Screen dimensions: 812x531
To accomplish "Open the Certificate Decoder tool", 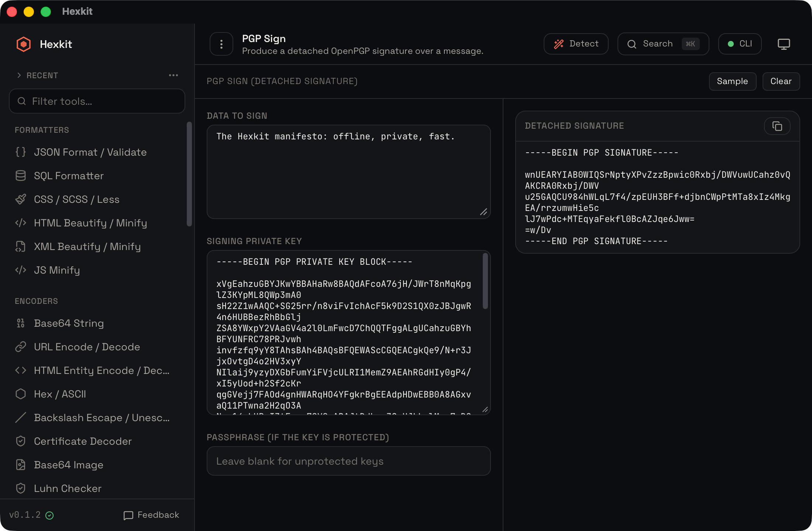I will pyautogui.click(x=97, y=441).
